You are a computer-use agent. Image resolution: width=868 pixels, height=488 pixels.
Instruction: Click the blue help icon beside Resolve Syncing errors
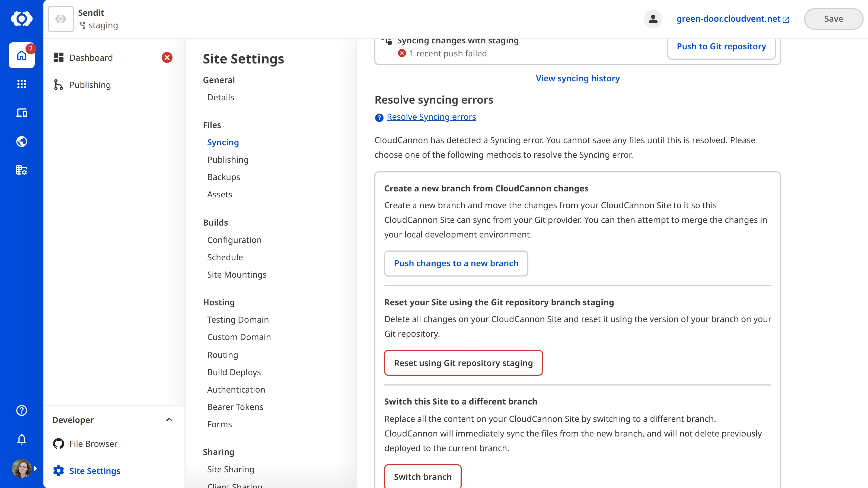[x=379, y=118]
